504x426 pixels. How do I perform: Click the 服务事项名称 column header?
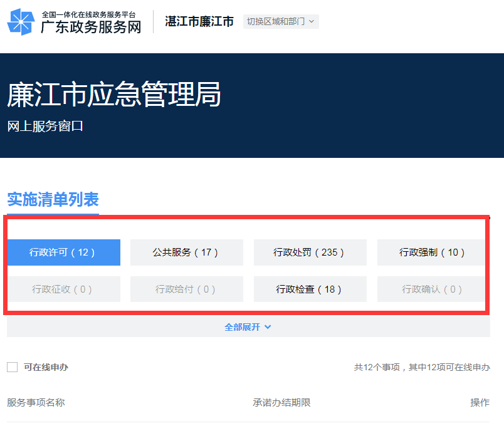click(x=36, y=402)
